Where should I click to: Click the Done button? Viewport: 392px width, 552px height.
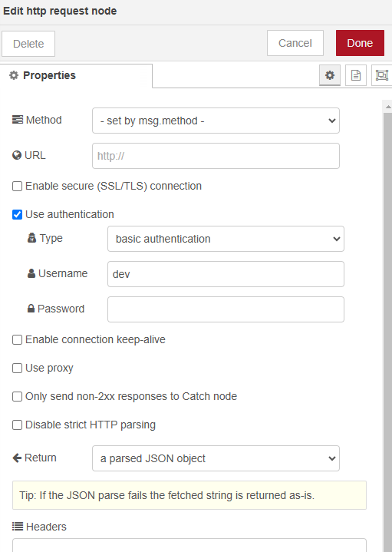[x=360, y=43]
